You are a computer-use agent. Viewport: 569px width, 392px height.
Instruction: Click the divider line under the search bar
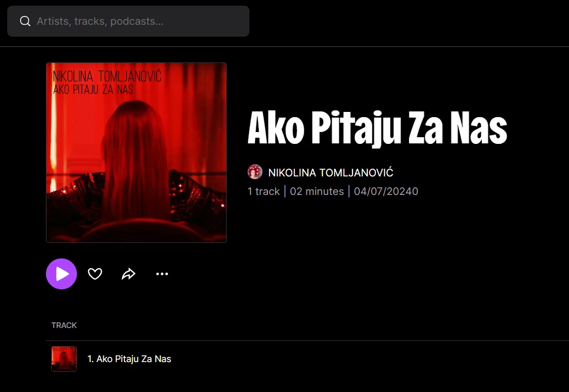pyautogui.click(x=284, y=47)
